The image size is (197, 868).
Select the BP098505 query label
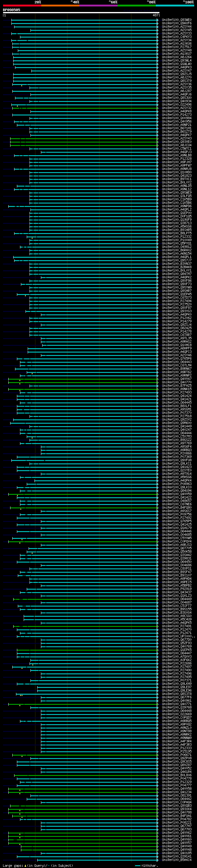[11, 10]
